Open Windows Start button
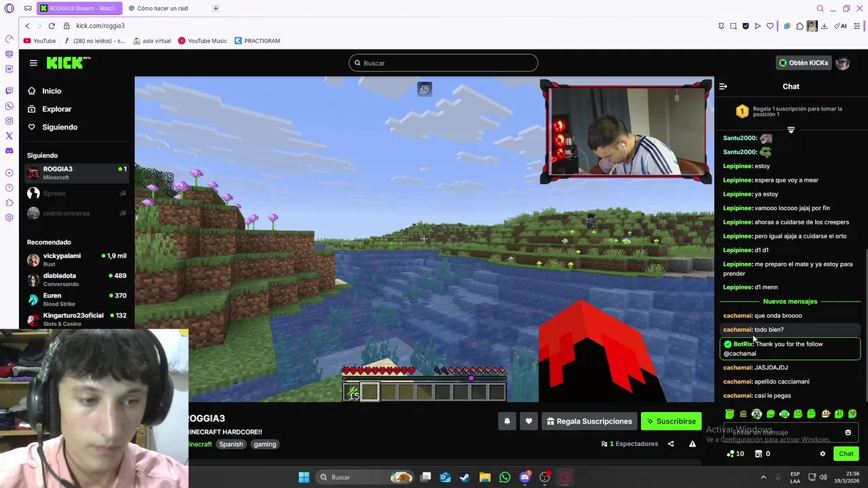This screenshot has height=488, width=868. [x=304, y=477]
